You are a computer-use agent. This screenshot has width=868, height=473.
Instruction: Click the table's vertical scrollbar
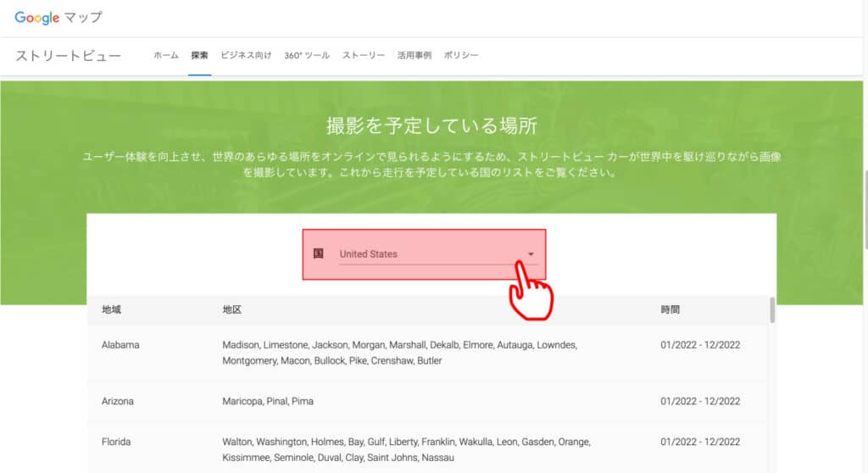coord(772,310)
